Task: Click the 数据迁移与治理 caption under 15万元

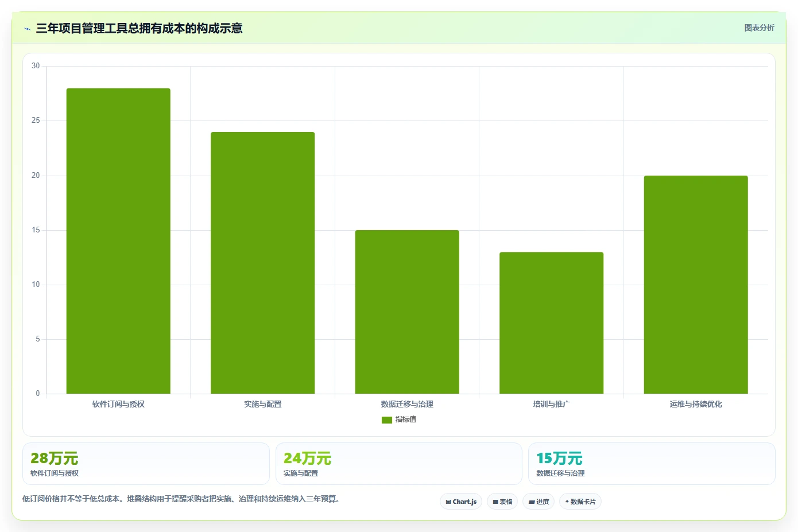Action: pyautogui.click(x=560, y=473)
